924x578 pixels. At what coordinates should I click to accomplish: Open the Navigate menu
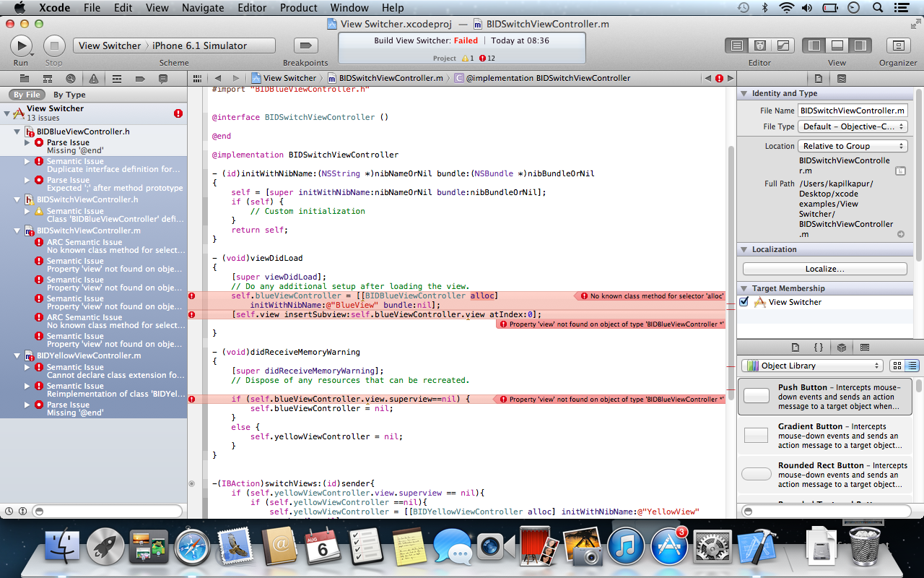pyautogui.click(x=203, y=8)
